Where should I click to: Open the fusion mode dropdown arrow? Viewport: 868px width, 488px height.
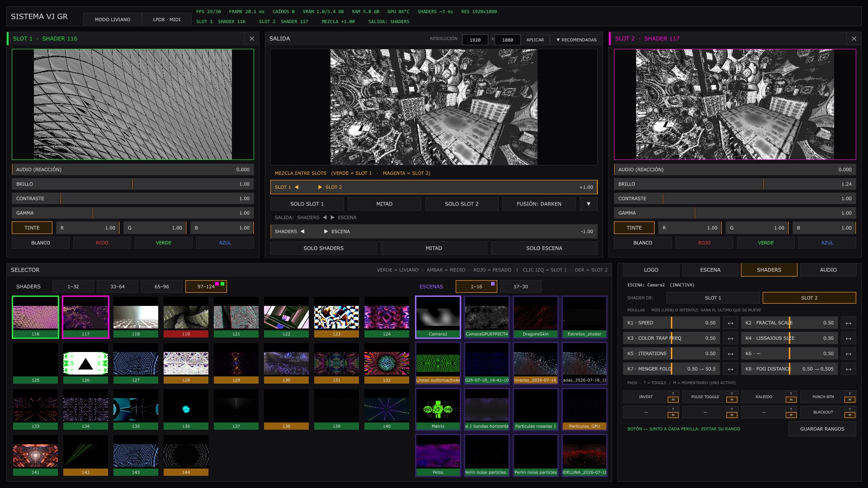[588, 204]
